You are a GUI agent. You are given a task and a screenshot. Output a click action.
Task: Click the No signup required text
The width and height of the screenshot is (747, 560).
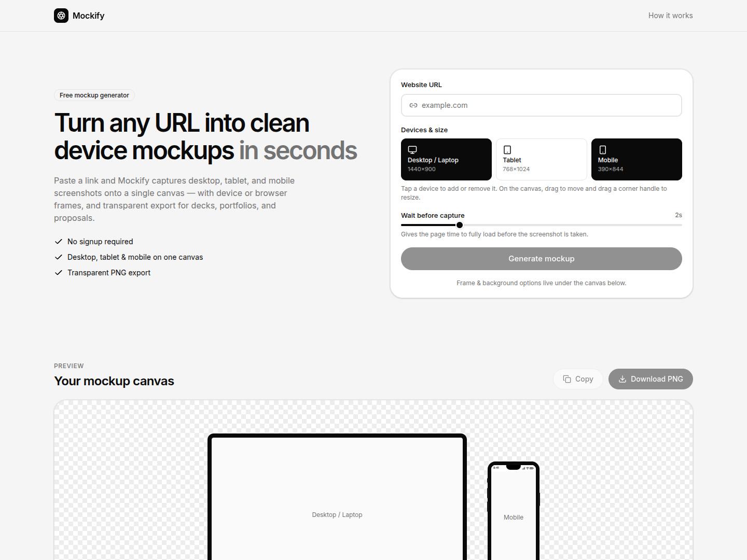pyautogui.click(x=100, y=242)
